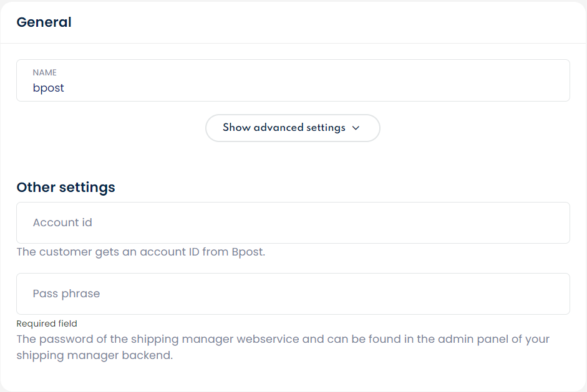Click the divider line below General heading

point(293,44)
